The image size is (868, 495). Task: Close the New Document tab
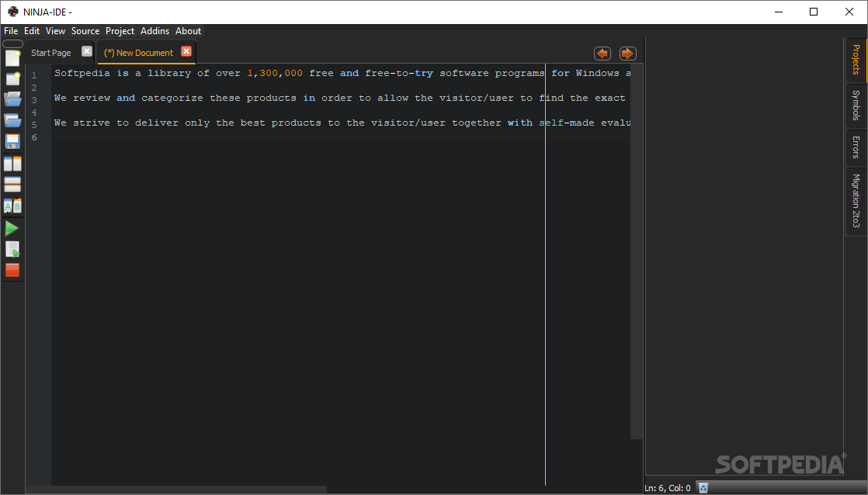tap(186, 51)
